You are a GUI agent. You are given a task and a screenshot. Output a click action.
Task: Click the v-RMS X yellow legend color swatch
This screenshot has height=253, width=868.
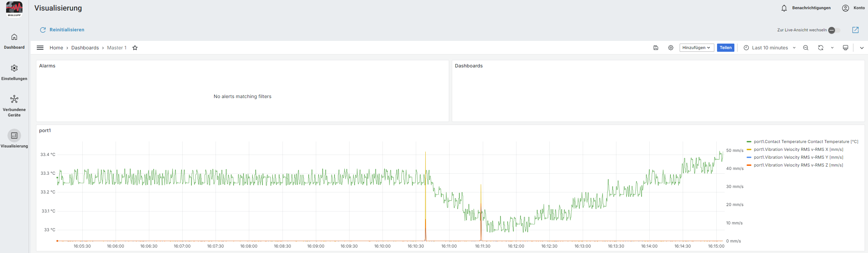pyautogui.click(x=749, y=149)
